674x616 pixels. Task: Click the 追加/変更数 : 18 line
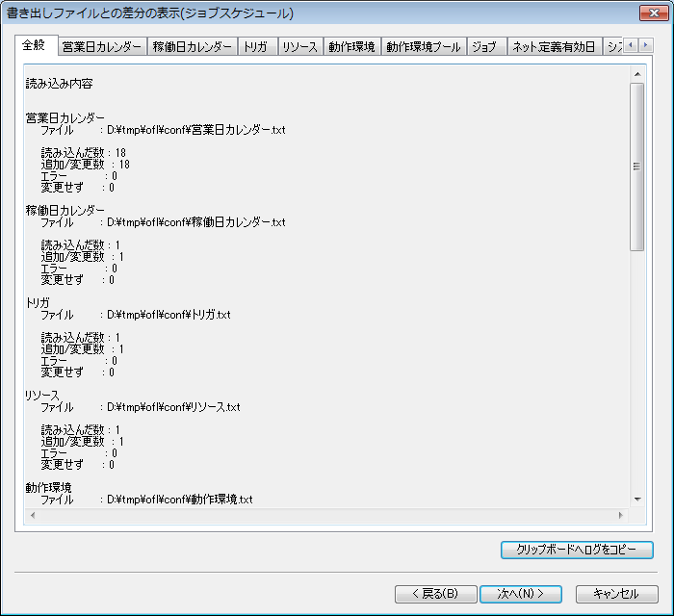click(85, 164)
